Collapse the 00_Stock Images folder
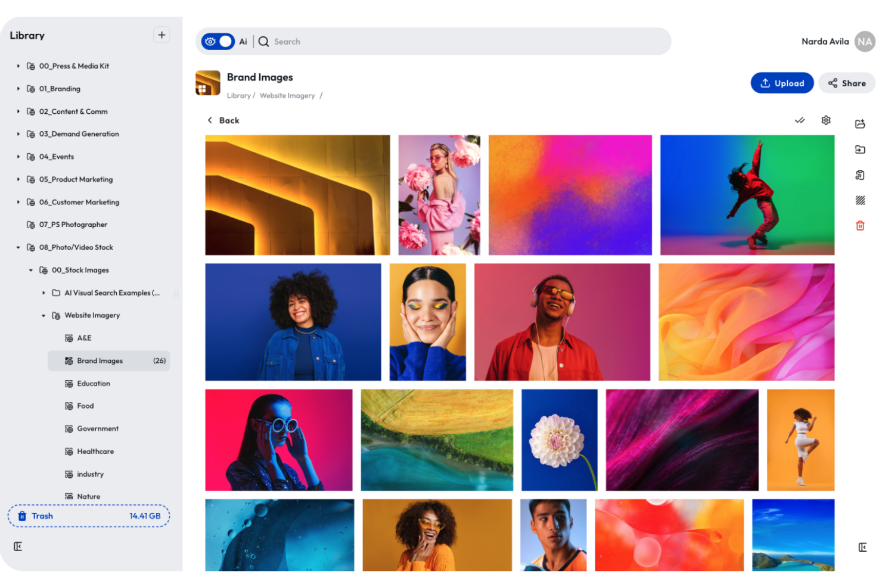Screen dimensions: 882x588 click(x=31, y=270)
